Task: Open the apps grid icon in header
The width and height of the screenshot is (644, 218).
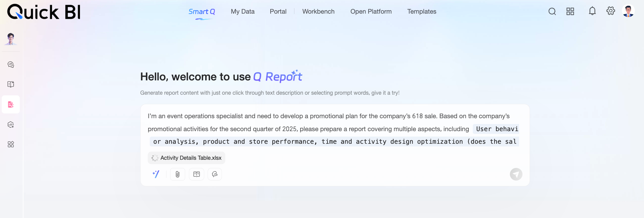Action: point(570,12)
